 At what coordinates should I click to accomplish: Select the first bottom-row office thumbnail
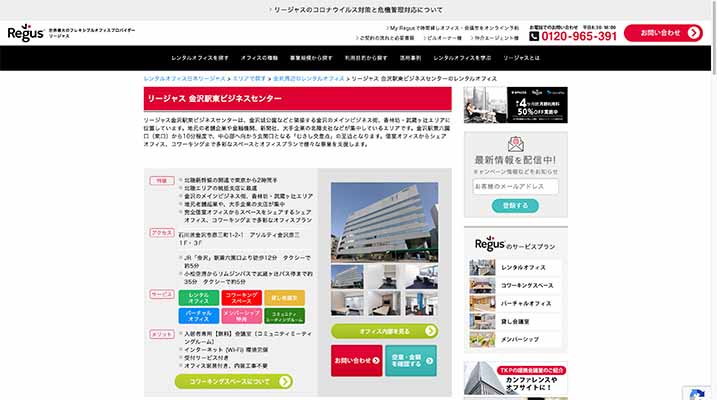347,303
